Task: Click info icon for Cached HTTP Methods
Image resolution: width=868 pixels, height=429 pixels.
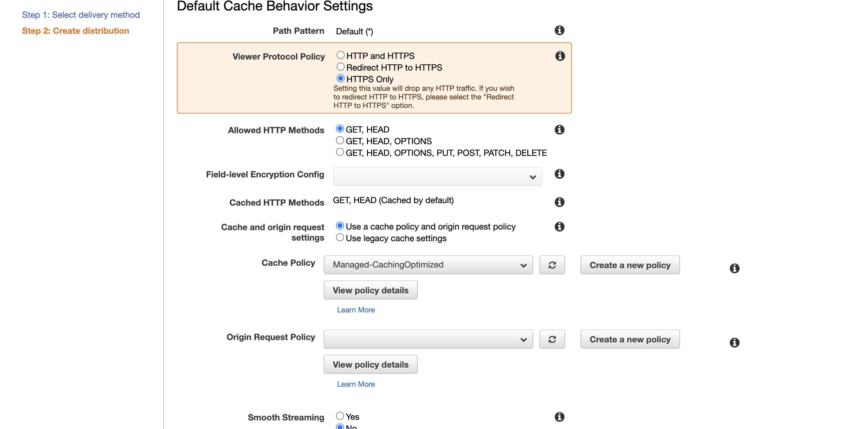Action: (559, 202)
